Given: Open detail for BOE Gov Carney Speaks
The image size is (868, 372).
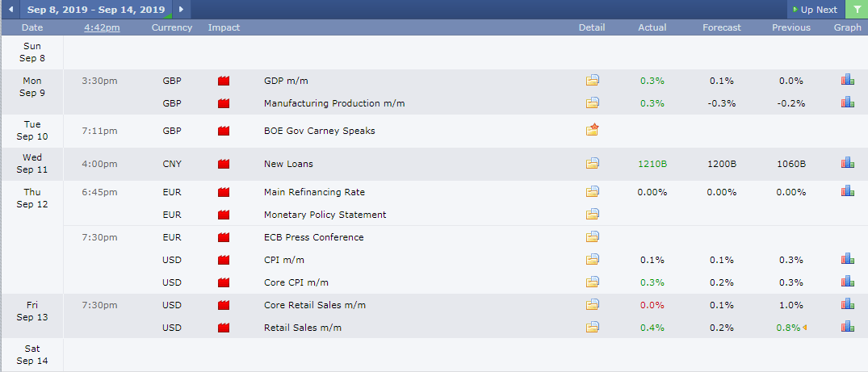Looking at the screenshot, I should point(593,130).
